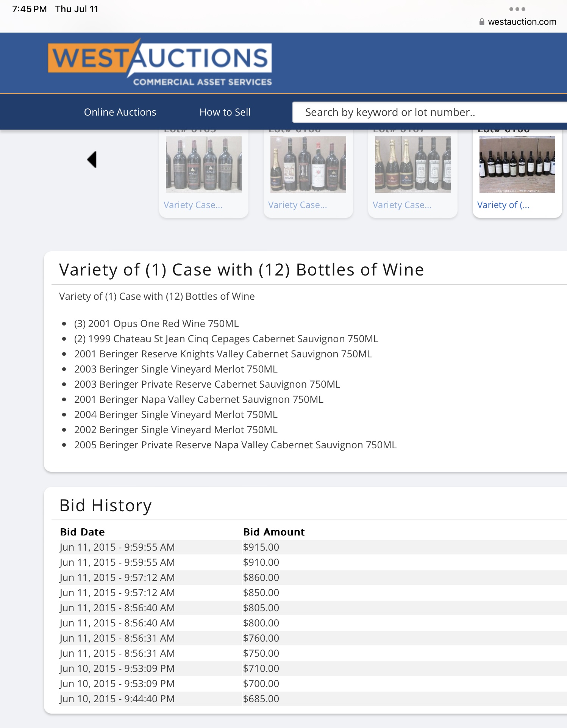Click "Variety Case..." link under three-champagne thumbnail
Viewport: 567px width, 728px height.
coord(402,205)
